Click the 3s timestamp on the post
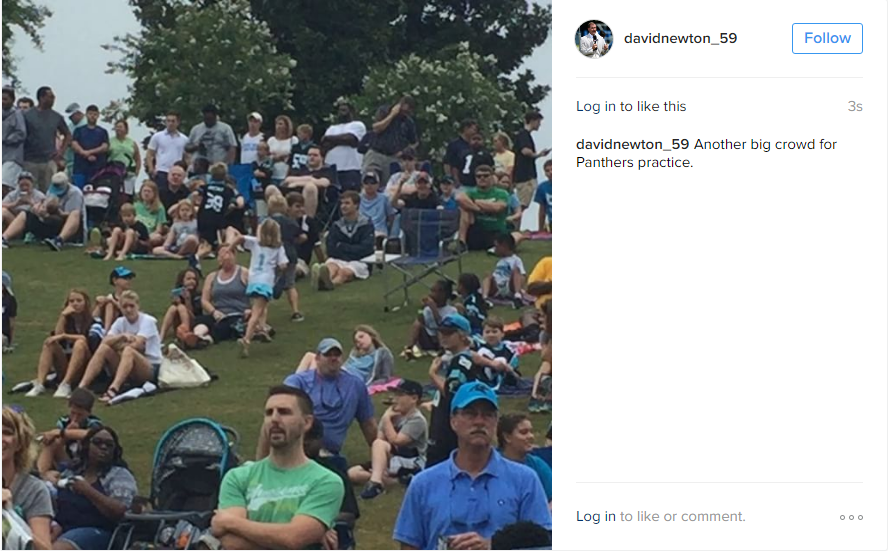Screen dimensions: 888x551 [855, 106]
